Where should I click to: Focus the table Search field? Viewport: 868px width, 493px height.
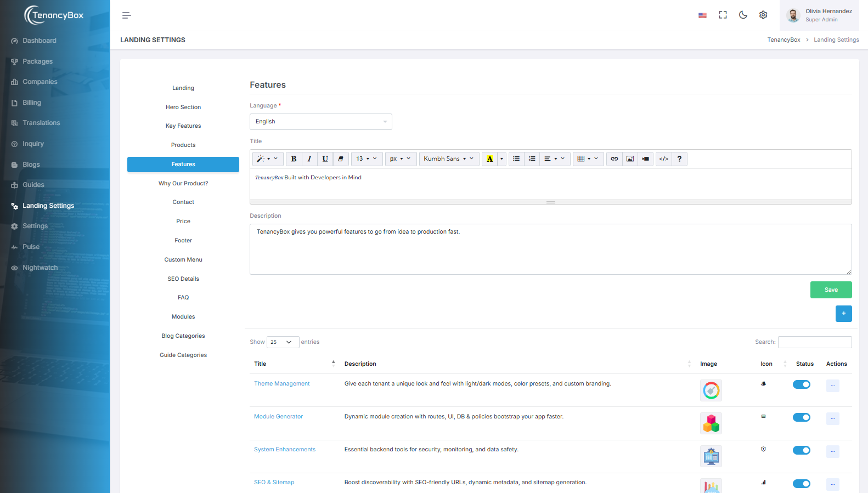click(815, 342)
